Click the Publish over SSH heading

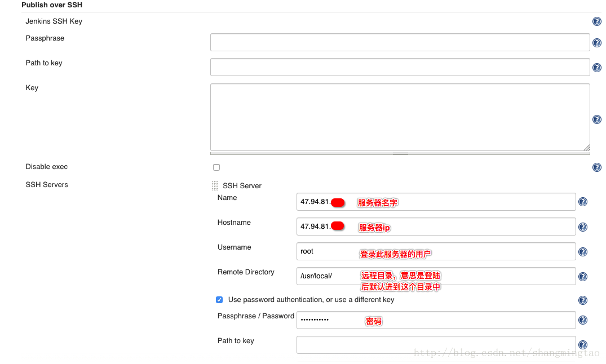52,5
